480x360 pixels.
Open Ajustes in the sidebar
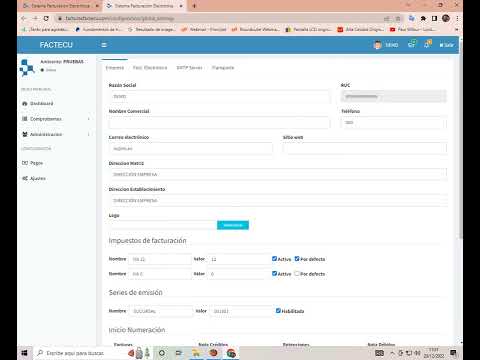click(38, 178)
